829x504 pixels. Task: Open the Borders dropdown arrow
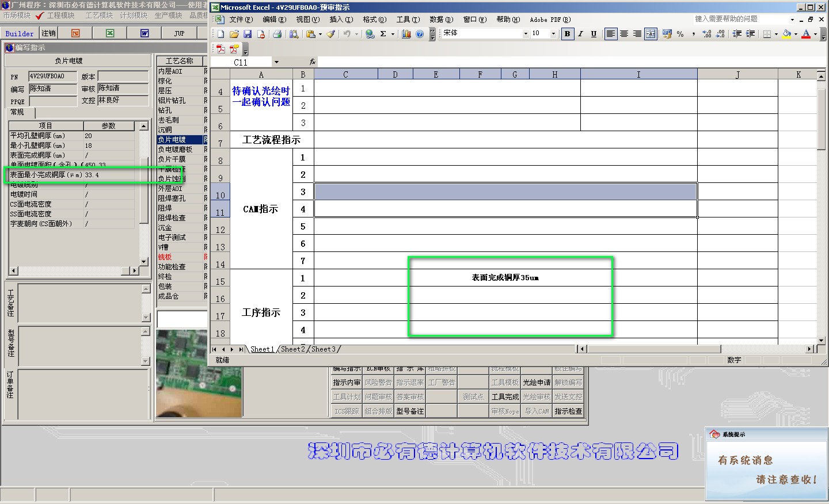776,34
